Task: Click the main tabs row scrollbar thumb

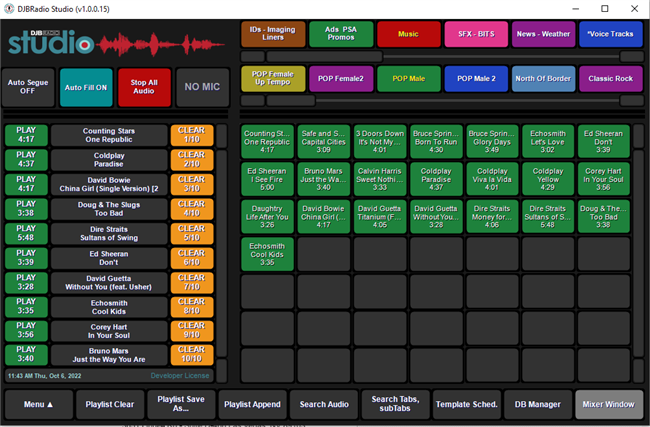Action: pos(325,56)
